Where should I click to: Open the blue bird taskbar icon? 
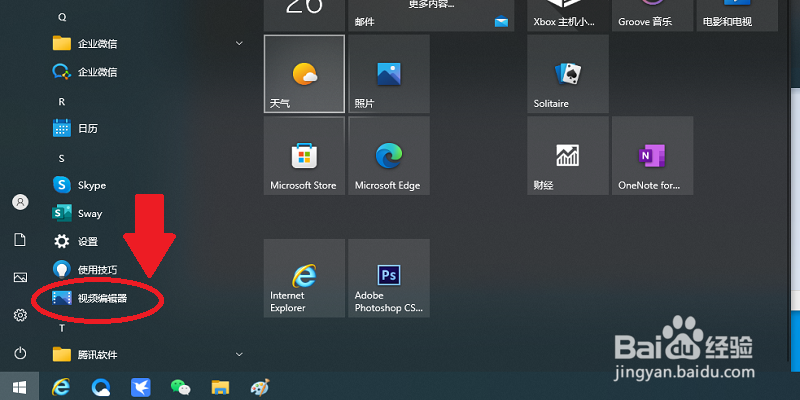point(140,388)
